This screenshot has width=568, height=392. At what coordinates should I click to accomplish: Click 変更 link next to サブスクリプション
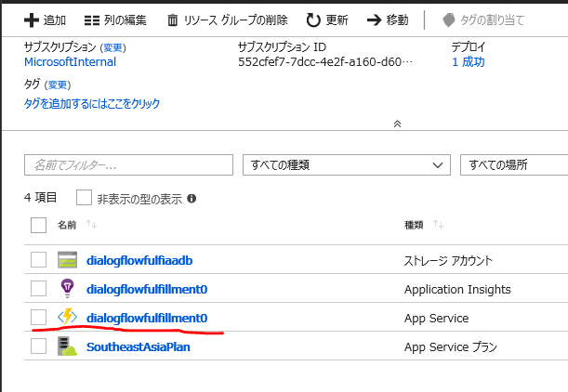113,47
